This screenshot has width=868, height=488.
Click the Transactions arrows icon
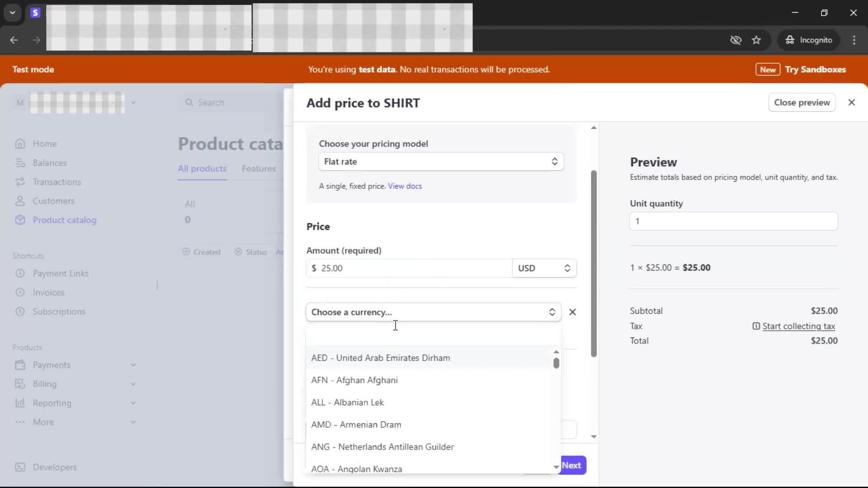[x=20, y=182]
